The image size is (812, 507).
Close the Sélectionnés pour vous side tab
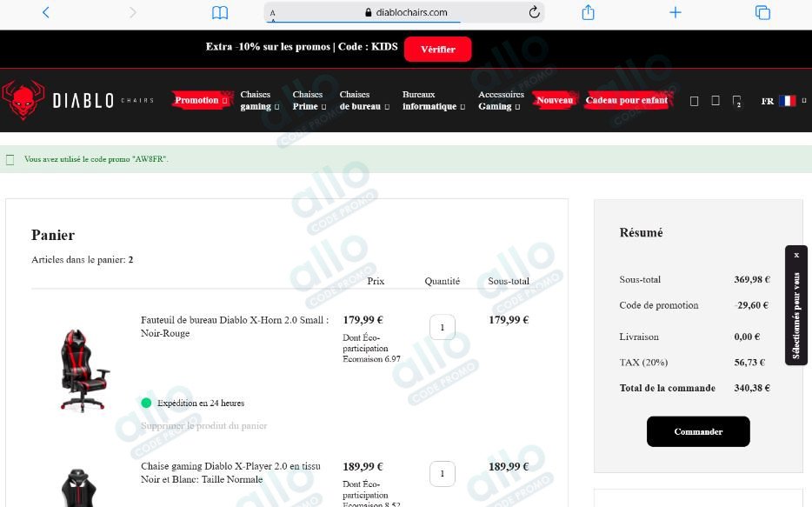796,255
